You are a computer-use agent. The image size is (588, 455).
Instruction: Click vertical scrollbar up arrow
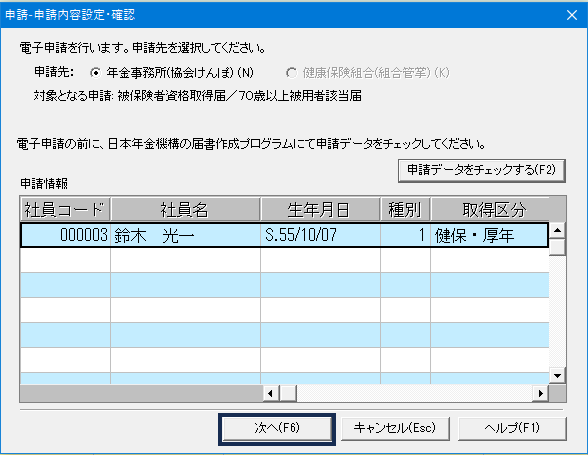click(557, 230)
